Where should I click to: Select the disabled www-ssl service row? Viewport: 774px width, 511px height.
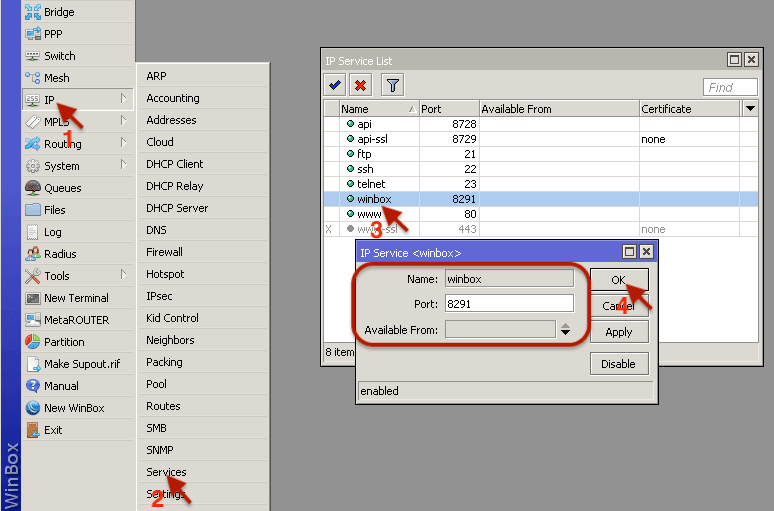pyautogui.click(x=541, y=229)
